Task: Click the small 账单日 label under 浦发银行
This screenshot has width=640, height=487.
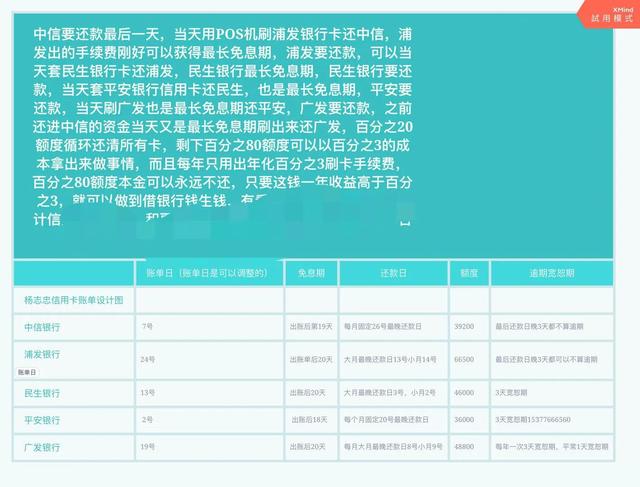Action: tap(27, 372)
